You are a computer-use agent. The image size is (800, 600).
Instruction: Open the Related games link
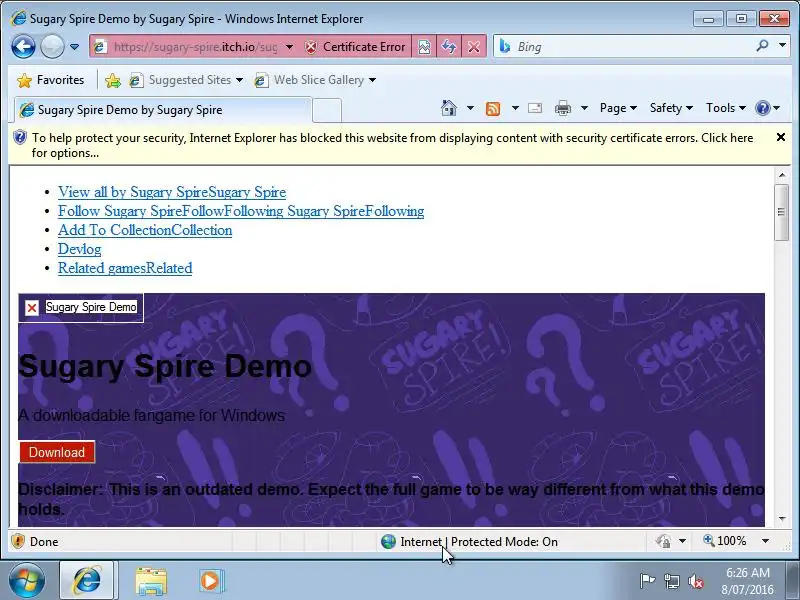click(125, 268)
